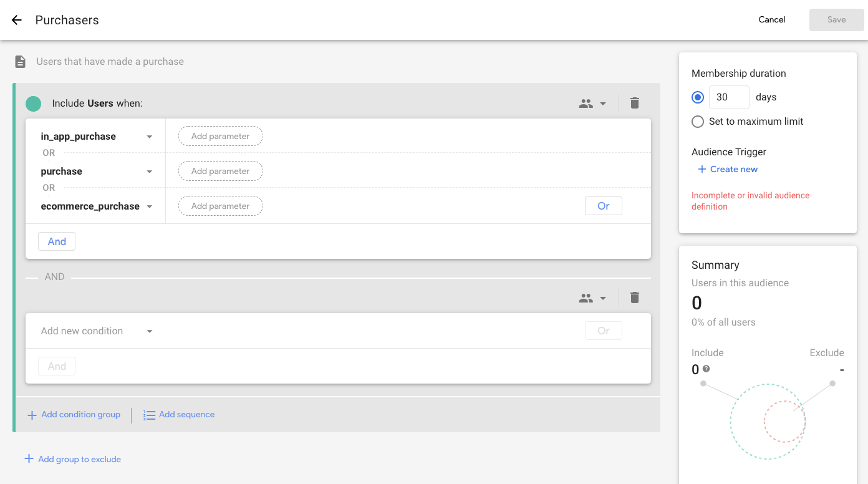Delete the second condition group with trash icon
The width and height of the screenshot is (868, 484).
pyautogui.click(x=635, y=298)
